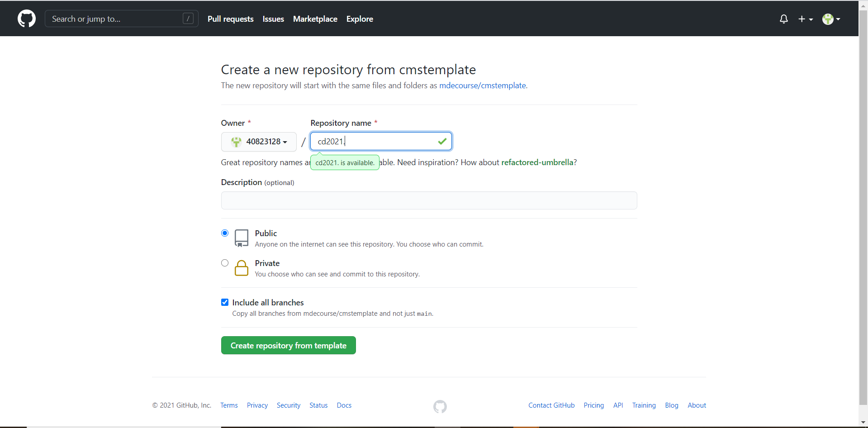
Task: Open GitHub home via Octocat logo
Action: point(27,19)
